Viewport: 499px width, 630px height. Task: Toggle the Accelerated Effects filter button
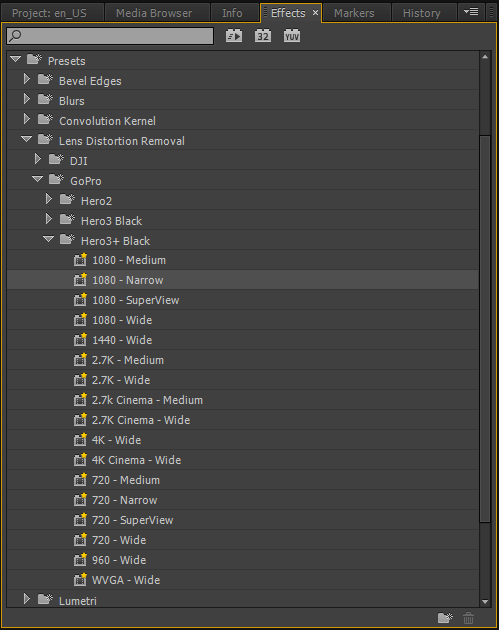pos(234,36)
